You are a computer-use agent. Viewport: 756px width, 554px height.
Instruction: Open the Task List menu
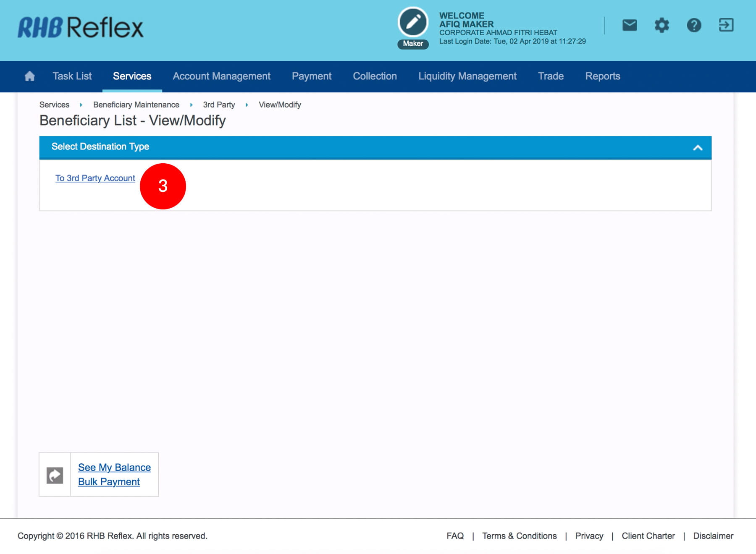pos(72,76)
